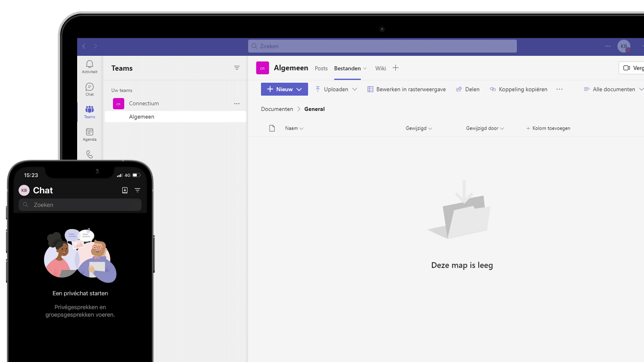The height and width of the screenshot is (362, 644).
Task: Click Een privéchat starten on phone
Action: click(80, 293)
